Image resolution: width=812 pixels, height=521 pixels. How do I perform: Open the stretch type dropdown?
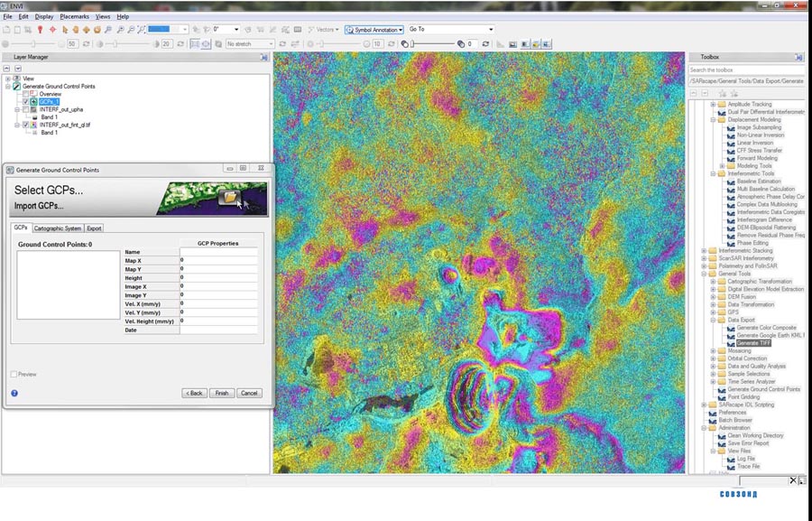pos(250,43)
